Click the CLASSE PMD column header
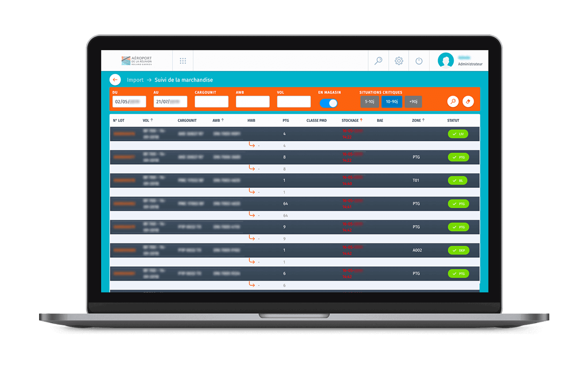Image resolution: width=588 pixels, height=368 pixels. pyautogui.click(x=317, y=121)
